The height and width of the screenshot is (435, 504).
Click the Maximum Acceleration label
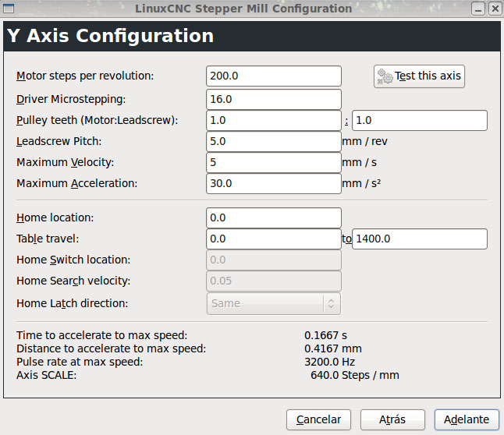tap(76, 183)
